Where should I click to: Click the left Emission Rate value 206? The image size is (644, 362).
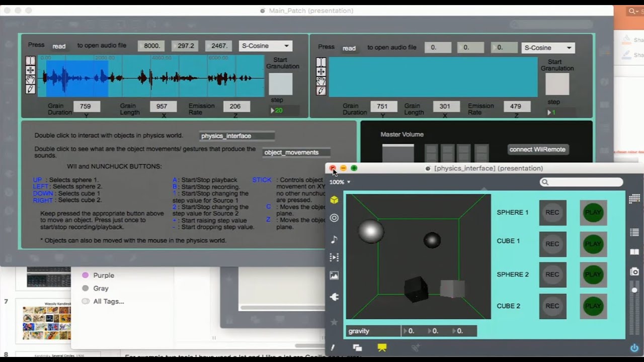236,107
